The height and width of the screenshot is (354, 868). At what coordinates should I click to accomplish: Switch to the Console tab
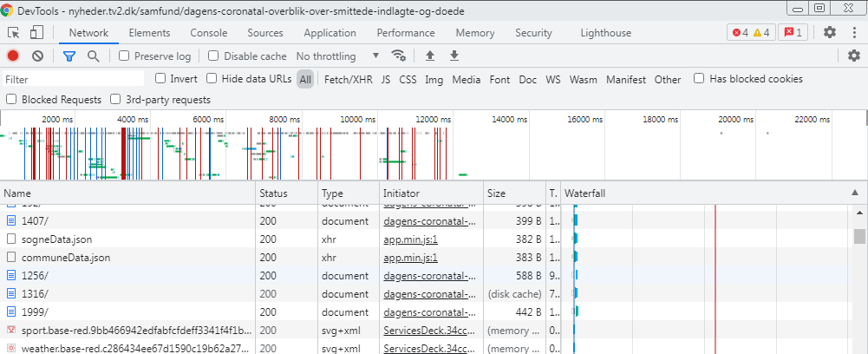(208, 33)
